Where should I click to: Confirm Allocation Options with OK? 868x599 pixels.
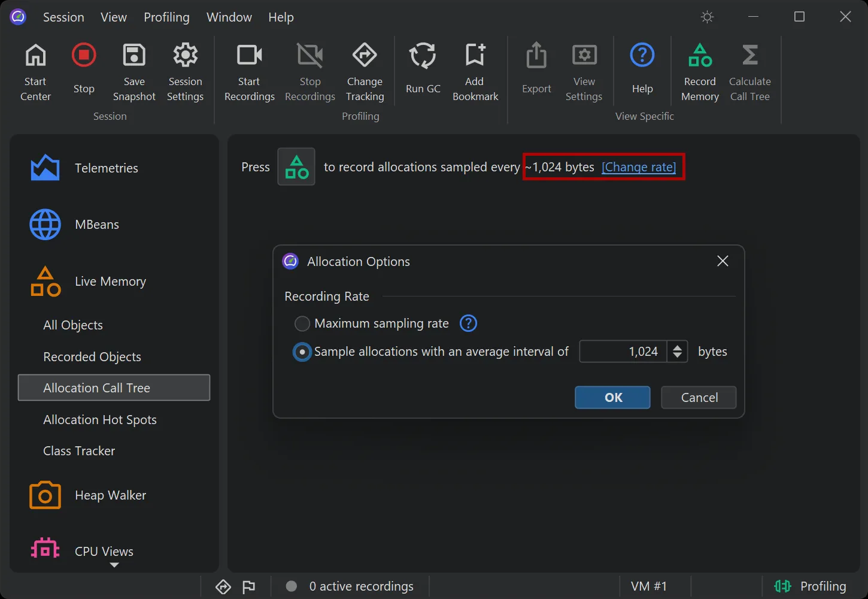click(x=612, y=397)
